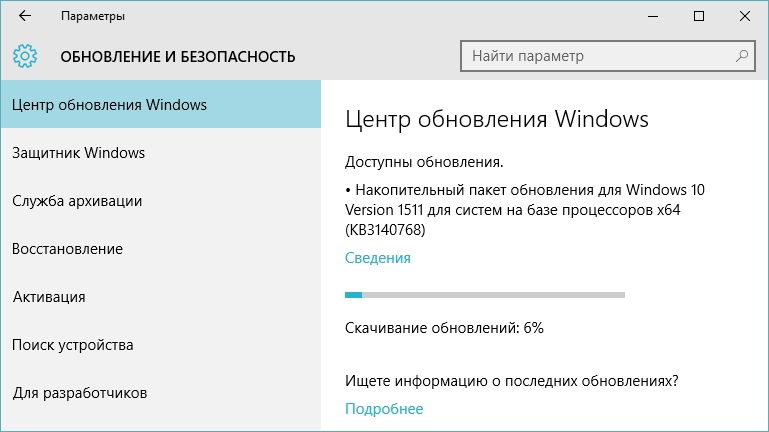This screenshot has width=769, height=432.
Task: Open the Активация section
Action: (161, 297)
